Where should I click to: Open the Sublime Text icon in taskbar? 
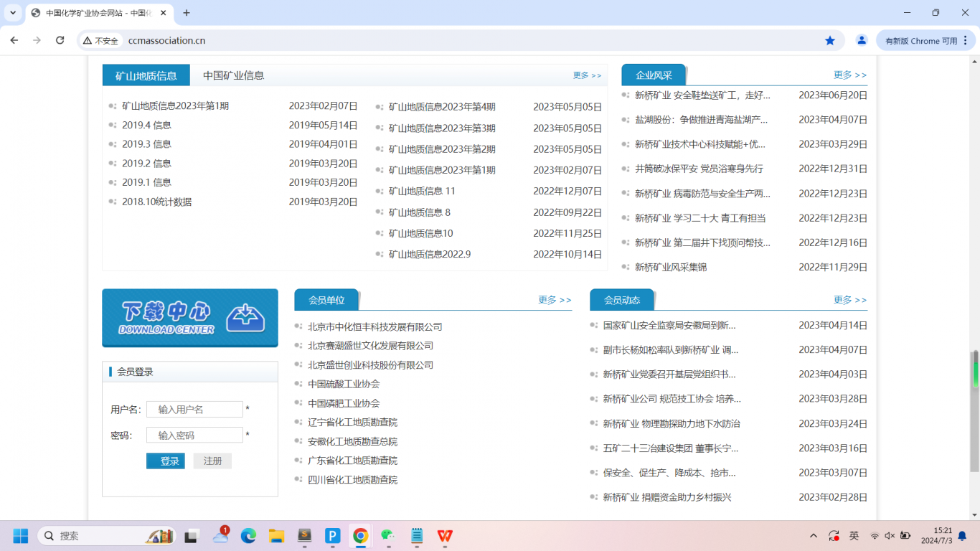(304, 536)
